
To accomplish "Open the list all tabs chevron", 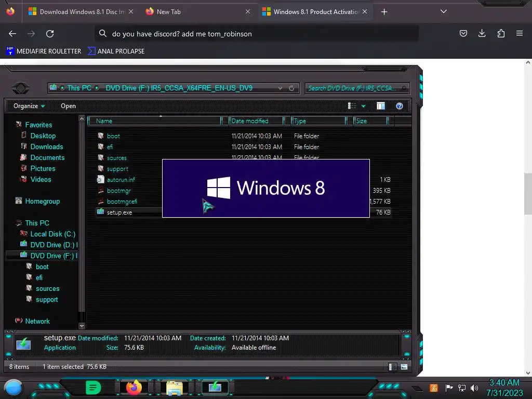I will click(x=443, y=11).
